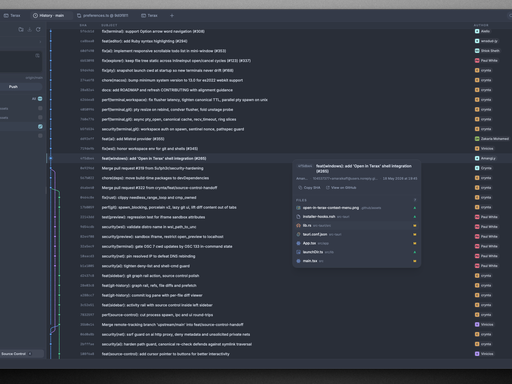This screenshot has width=512, height=384.
Task: Select 'Merge remote-tracking branch upstream/main' row
Action: point(279,325)
